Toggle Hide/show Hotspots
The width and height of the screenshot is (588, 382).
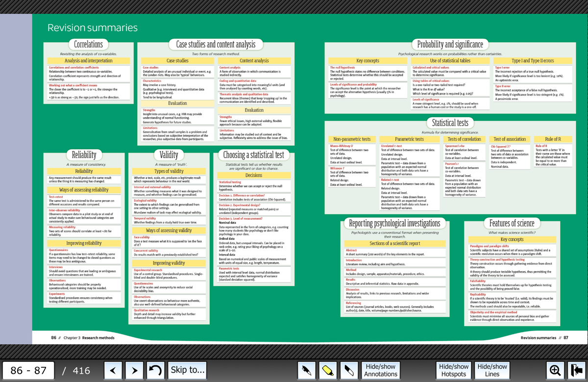pos(454,370)
